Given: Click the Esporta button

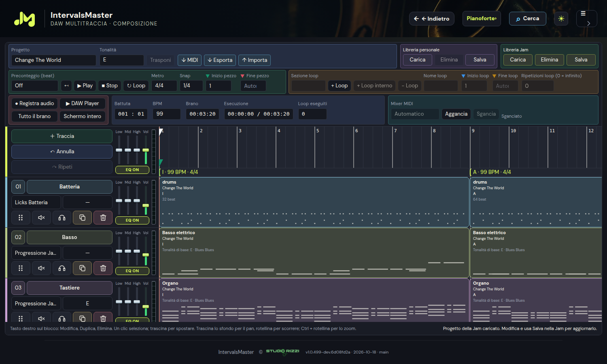Looking at the screenshot, I should [220, 60].
